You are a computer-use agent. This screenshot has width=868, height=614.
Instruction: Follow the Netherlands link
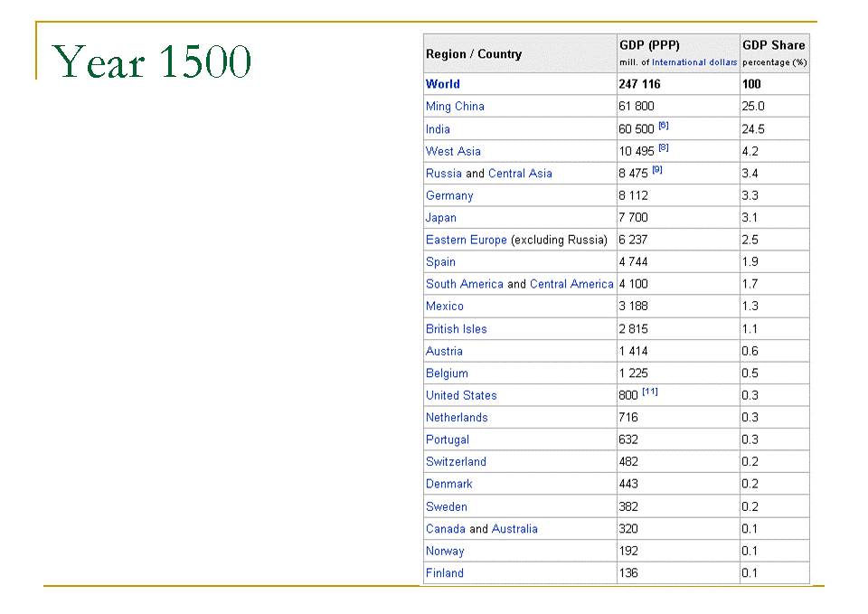pos(457,418)
